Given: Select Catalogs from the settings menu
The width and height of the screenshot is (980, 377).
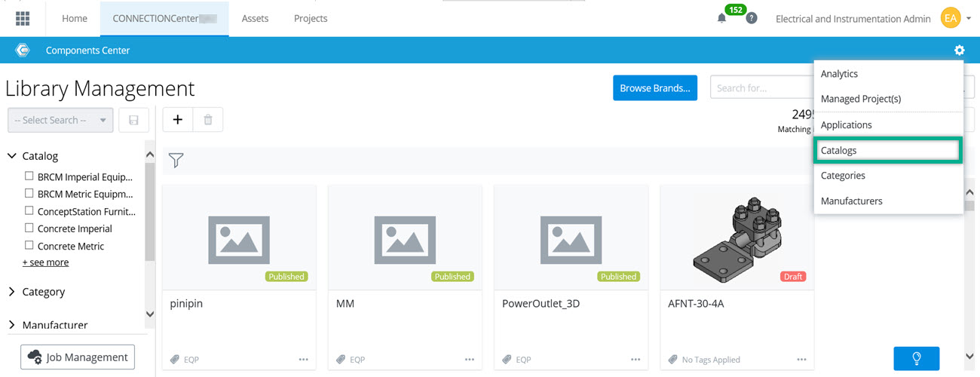Looking at the screenshot, I should (887, 150).
